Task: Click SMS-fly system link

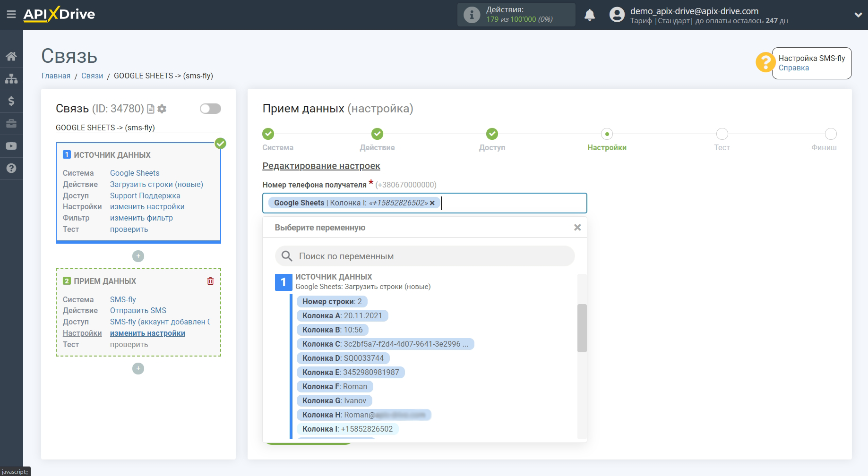Action: [x=123, y=299]
